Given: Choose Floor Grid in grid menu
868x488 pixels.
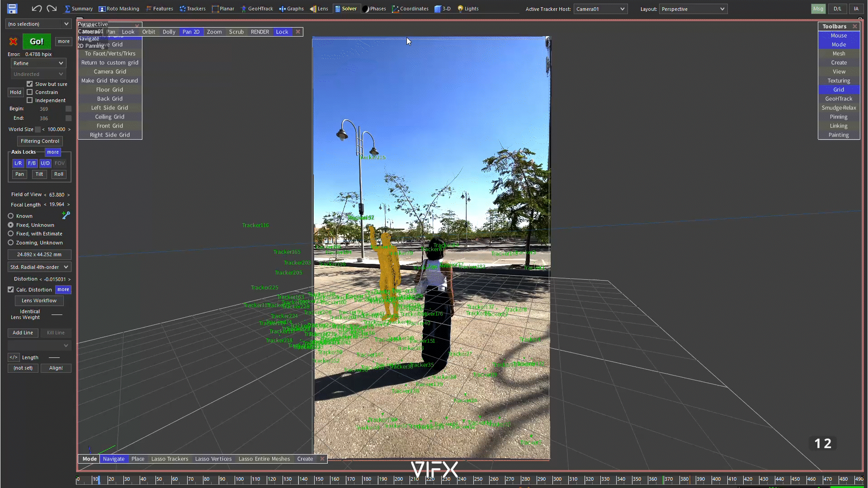Looking at the screenshot, I should [x=110, y=89].
